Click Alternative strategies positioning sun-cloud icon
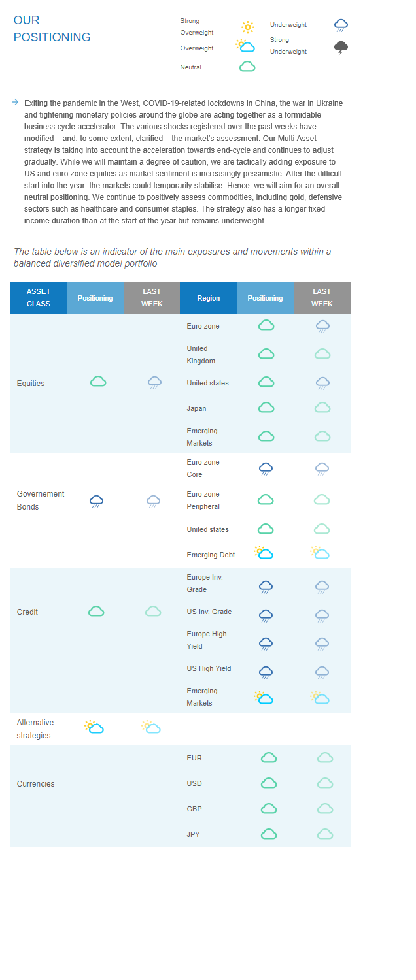416x980 pixels. (x=94, y=727)
